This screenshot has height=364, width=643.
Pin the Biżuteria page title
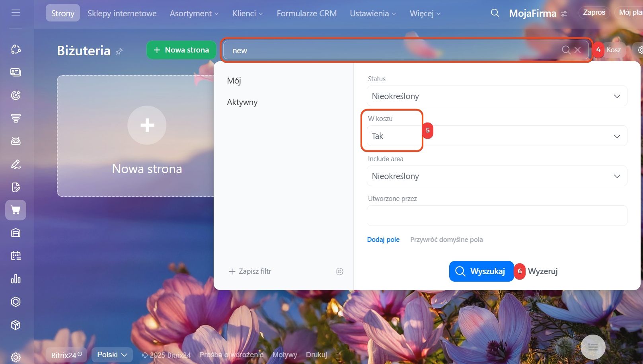(x=119, y=51)
